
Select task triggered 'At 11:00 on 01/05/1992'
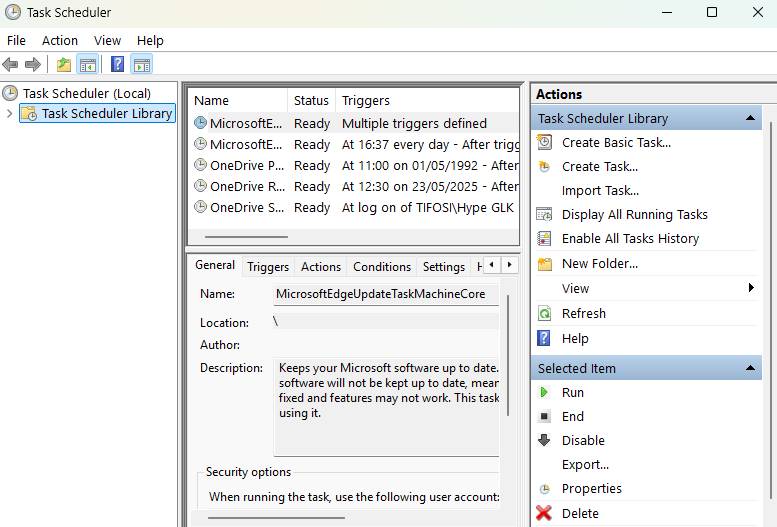pyautogui.click(x=354, y=165)
